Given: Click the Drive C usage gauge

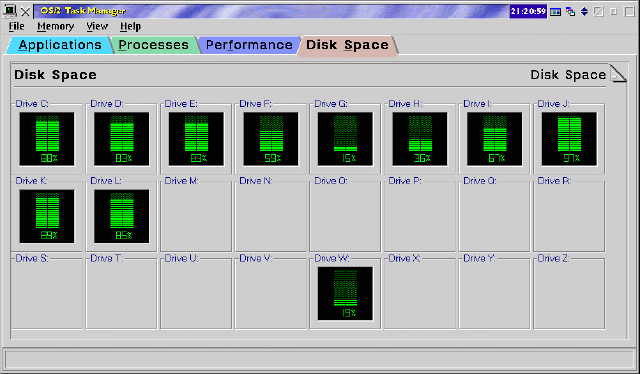Looking at the screenshot, I should point(47,139).
